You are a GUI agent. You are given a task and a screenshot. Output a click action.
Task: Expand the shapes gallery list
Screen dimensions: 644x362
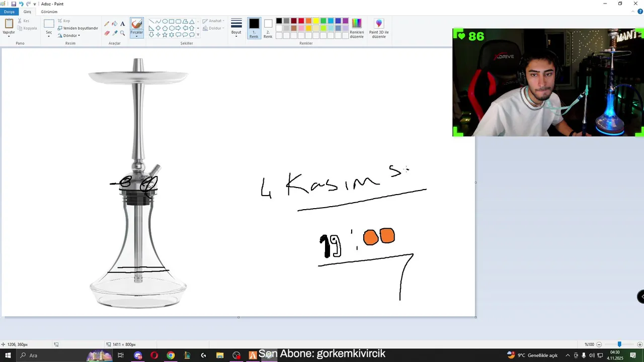(198, 35)
